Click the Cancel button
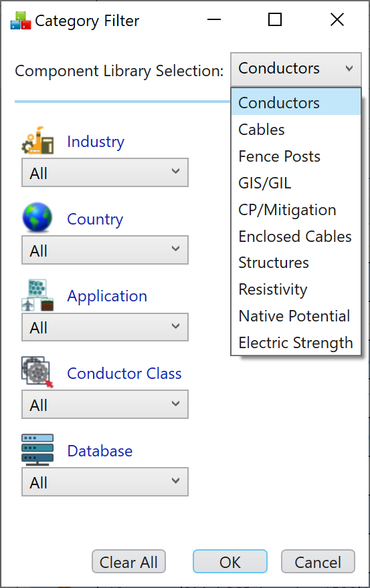370x588 pixels. (x=318, y=562)
